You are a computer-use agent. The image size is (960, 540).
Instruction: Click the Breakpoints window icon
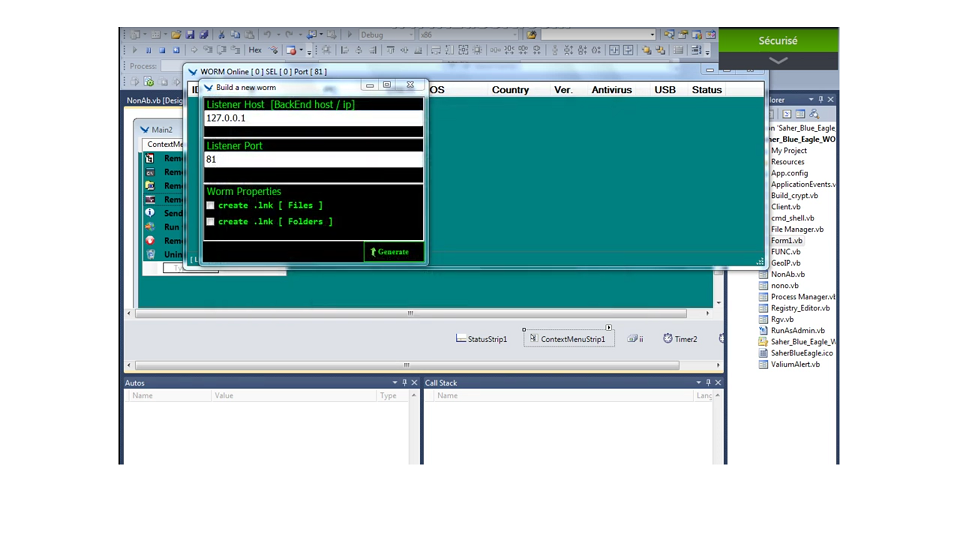(x=291, y=50)
